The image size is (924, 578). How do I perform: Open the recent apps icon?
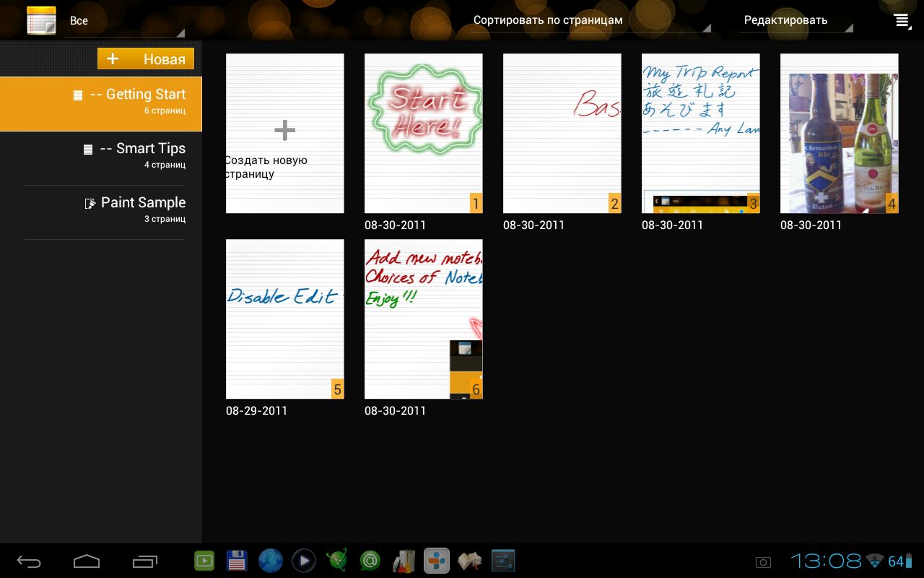click(x=144, y=561)
